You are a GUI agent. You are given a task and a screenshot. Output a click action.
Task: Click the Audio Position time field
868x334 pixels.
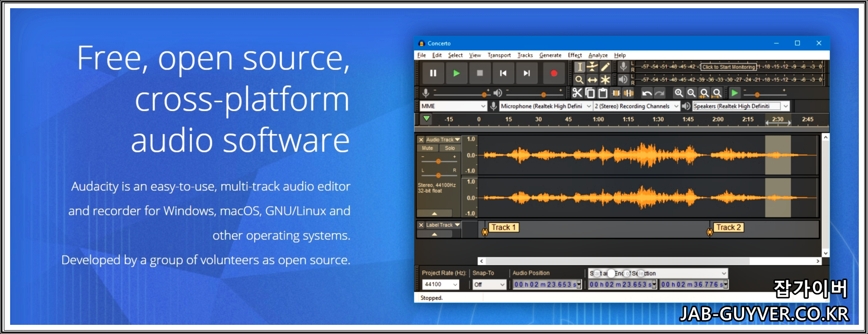coord(547,285)
